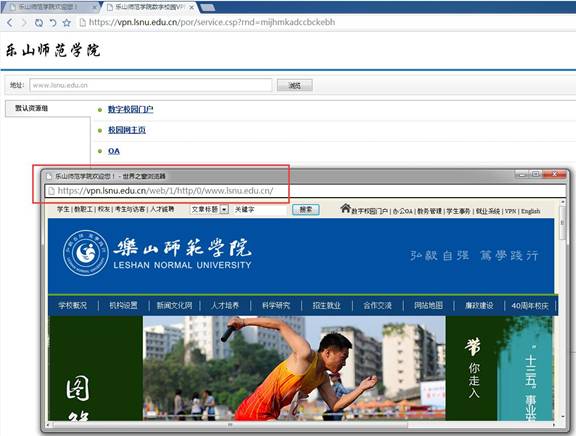Image resolution: width=576 pixels, height=436 pixels.
Task: Click the popup scrollbar down arrow
Action: [x=562, y=417]
